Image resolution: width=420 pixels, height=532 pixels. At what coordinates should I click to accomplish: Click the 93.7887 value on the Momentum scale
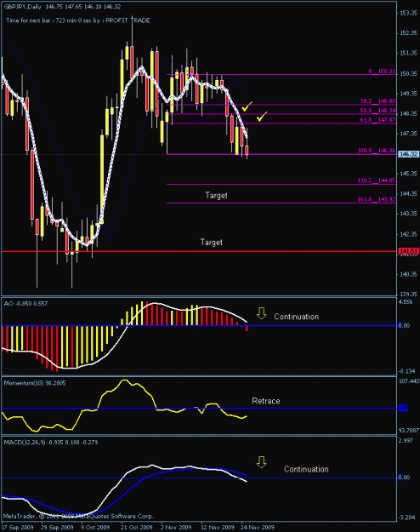tap(409, 430)
